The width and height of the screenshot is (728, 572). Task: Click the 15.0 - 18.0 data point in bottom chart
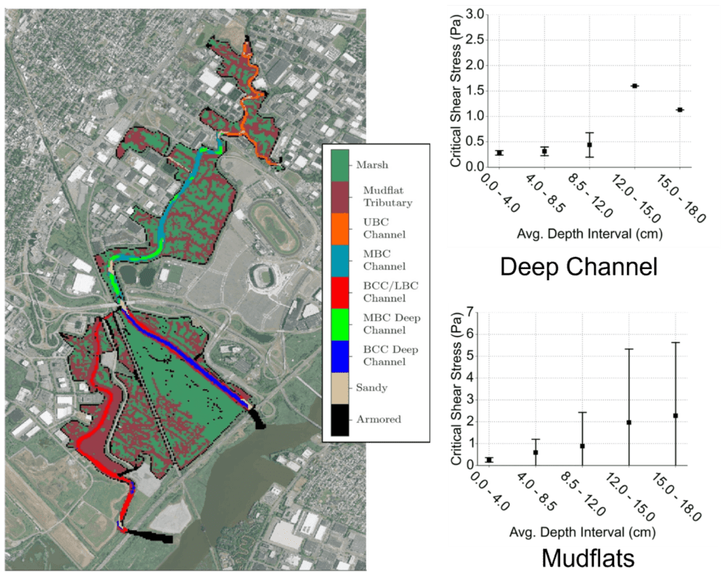coord(675,415)
